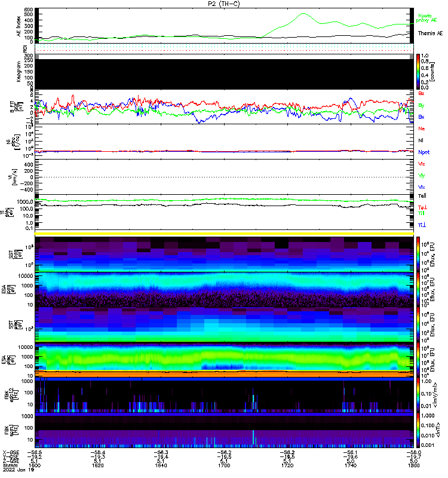The height and width of the screenshot is (478, 448).
Task: Click the date label 2022 Jan 19
Action: click(x=19, y=470)
